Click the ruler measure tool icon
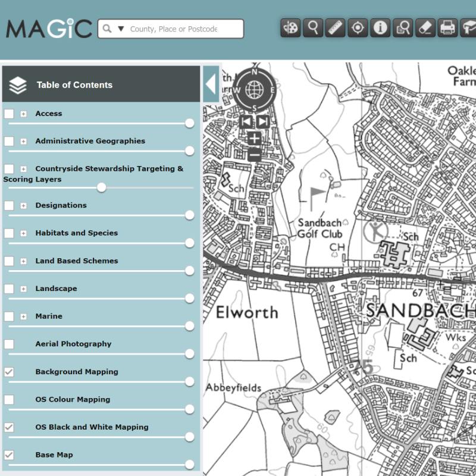This screenshot has width=476, height=476. 336,28
